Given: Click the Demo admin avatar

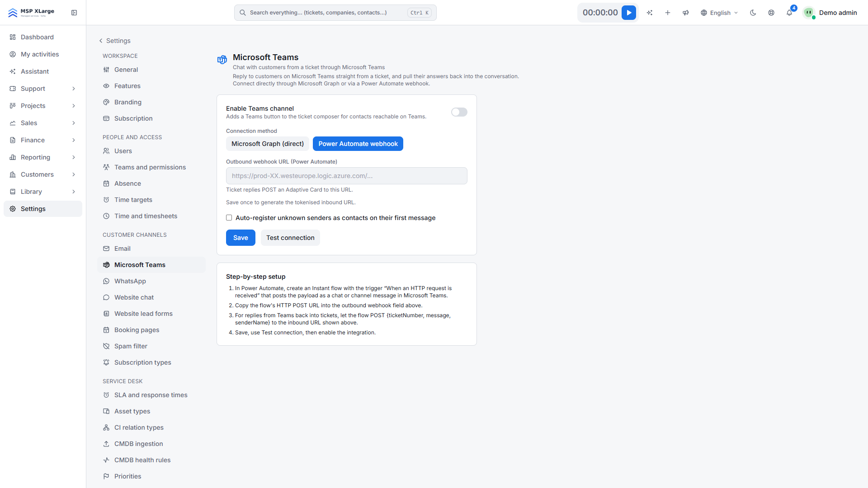Looking at the screenshot, I should click(809, 13).
